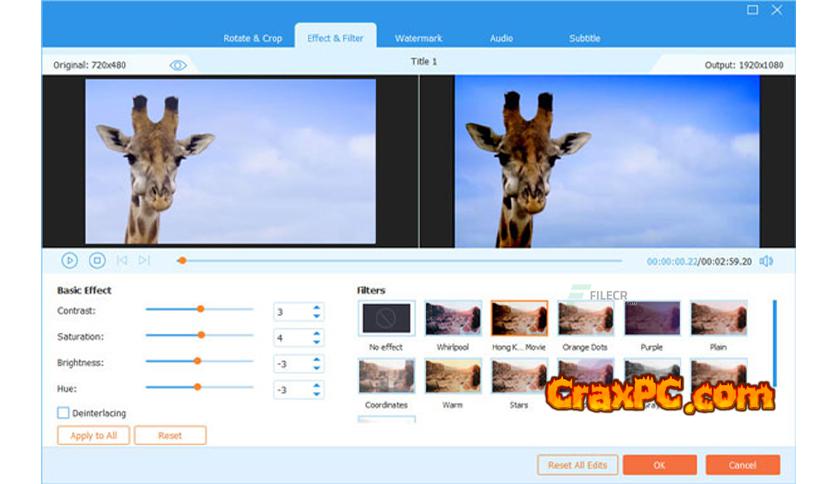Choose the Purple filter thumbnail
The image size is (836, 484).
pos(652,319)
